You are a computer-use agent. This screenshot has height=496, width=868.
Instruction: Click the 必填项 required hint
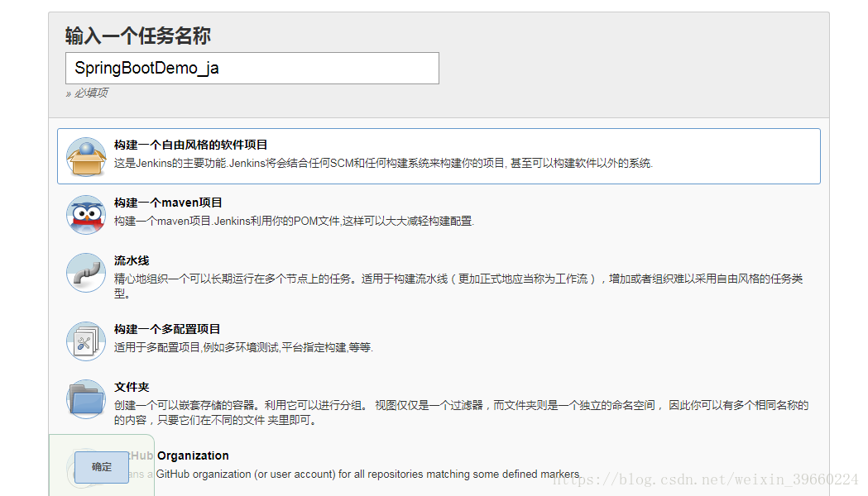[x=87, y=93]
